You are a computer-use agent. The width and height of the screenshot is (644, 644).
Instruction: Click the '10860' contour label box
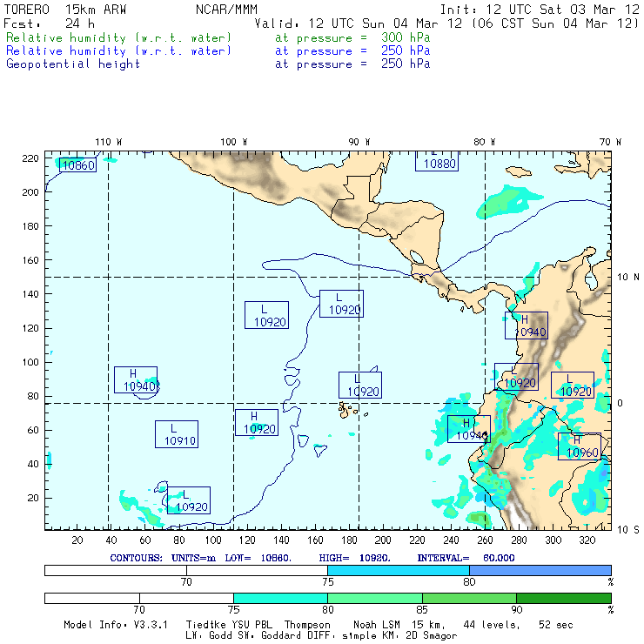pyautogui.click(x=78, y=165)
